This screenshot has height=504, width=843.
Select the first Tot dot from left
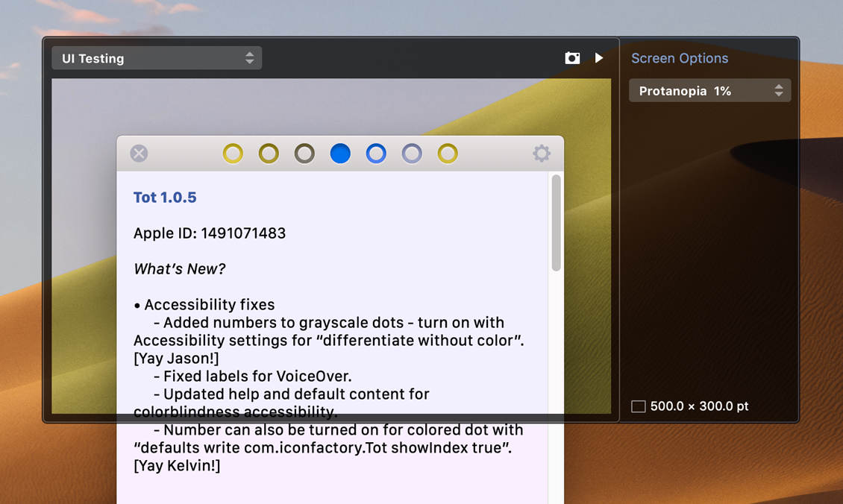[x=233, y=154]
